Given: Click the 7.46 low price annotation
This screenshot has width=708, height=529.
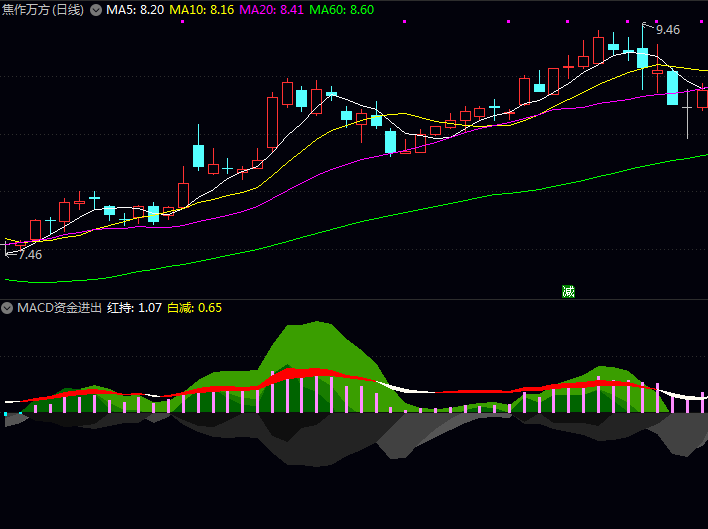Looking at the screenshot, I should [30, 255].
